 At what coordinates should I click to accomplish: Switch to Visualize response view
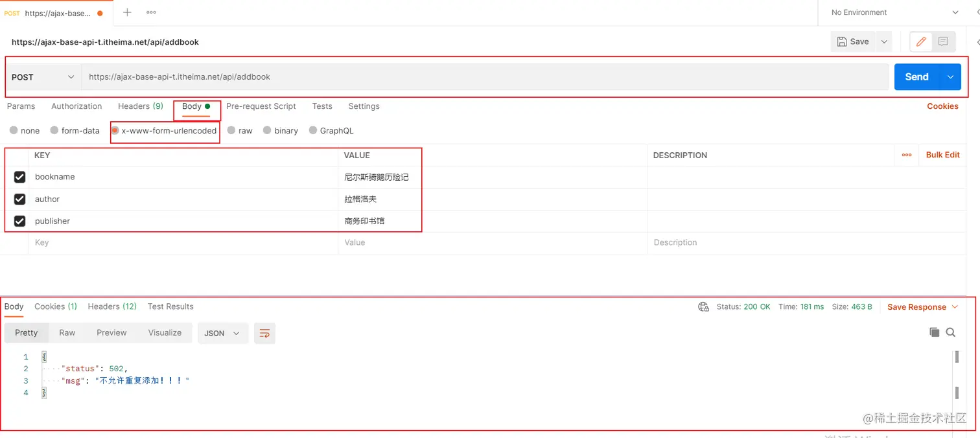[x=165, y=333]
